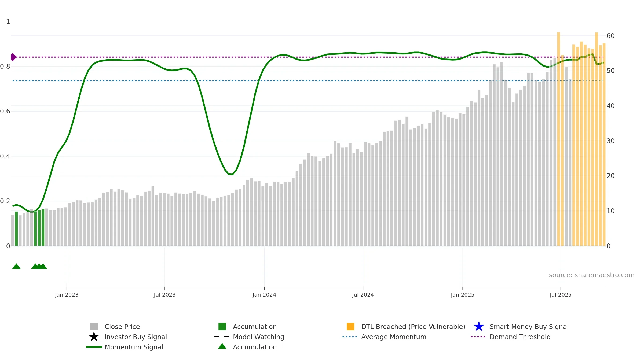The height and width of the screenshot is (362, 644).
Task: Click the Average Momentum dotted line icon
Action: coord(350,337)
